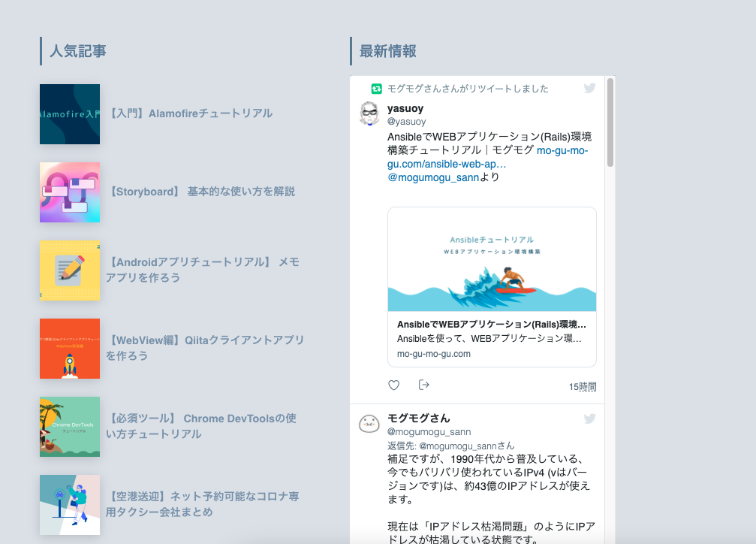Click the 人気記事 section heading
The height and width of the screenshot is (544, 756).
click(x=77, y=51)
